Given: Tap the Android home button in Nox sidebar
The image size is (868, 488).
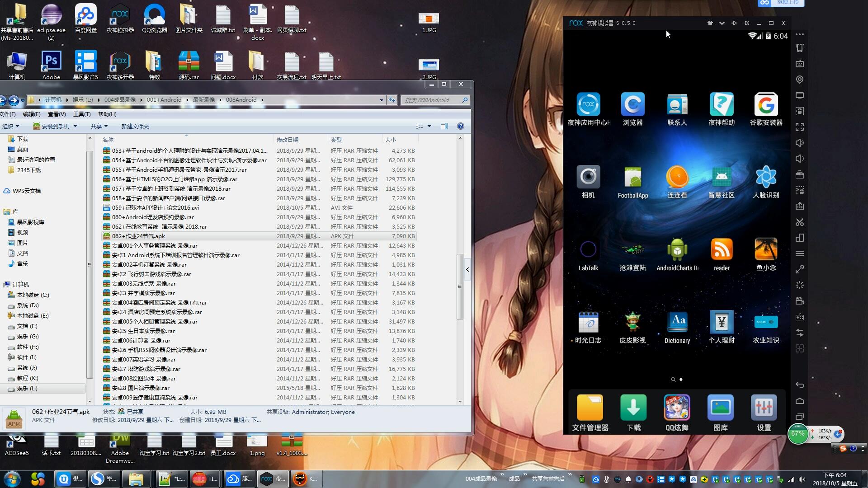Looking at the screenshot, I should pos(800,401).
